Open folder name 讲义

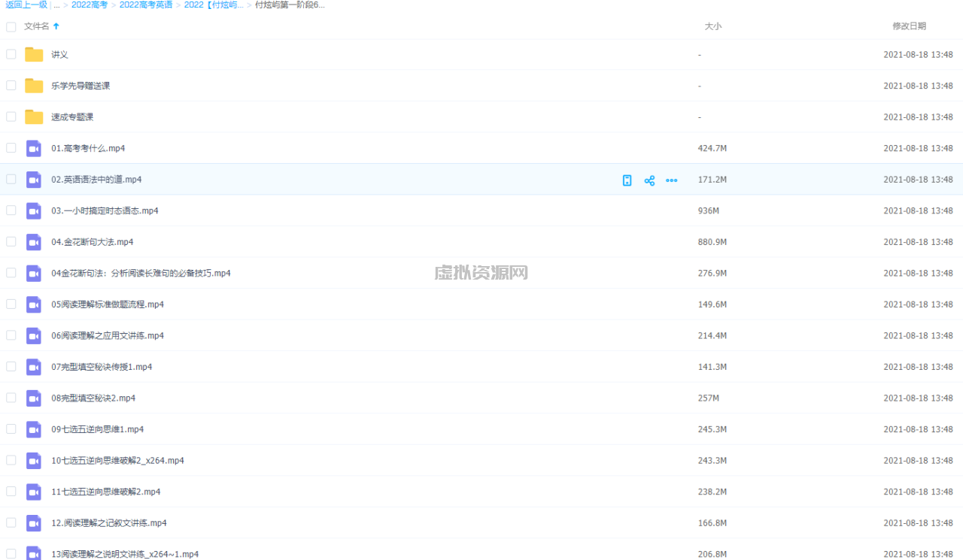point(59,55)
